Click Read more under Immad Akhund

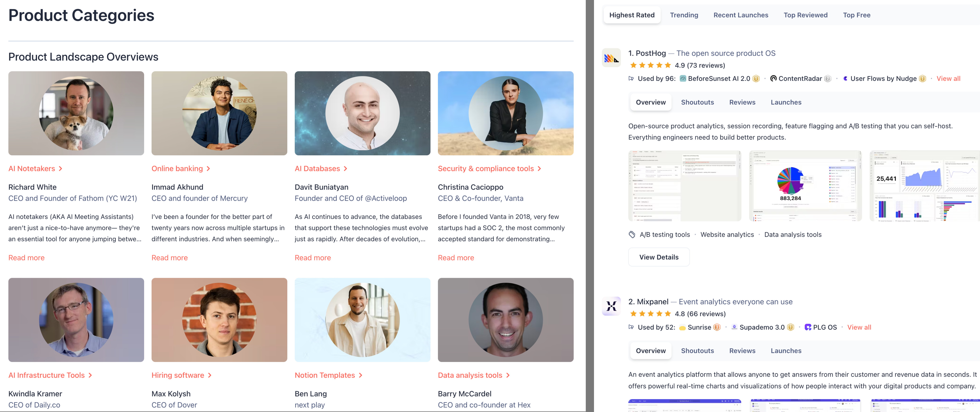169,258
